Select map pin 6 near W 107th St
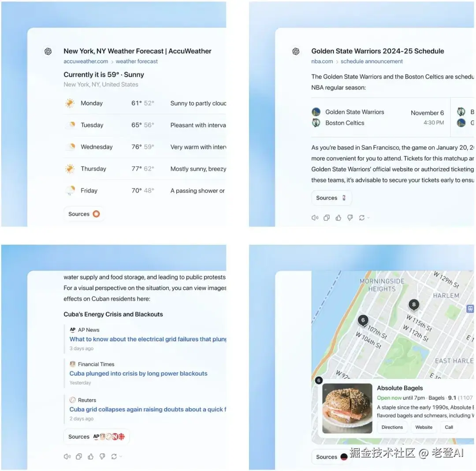The image size is (476, 471). pos(363,320)
